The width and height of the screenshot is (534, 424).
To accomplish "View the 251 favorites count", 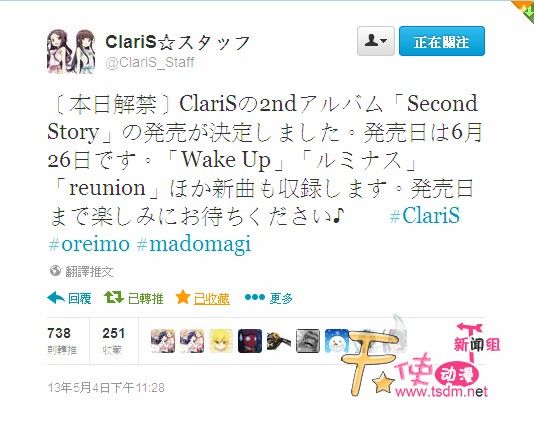I will [114, 341].
